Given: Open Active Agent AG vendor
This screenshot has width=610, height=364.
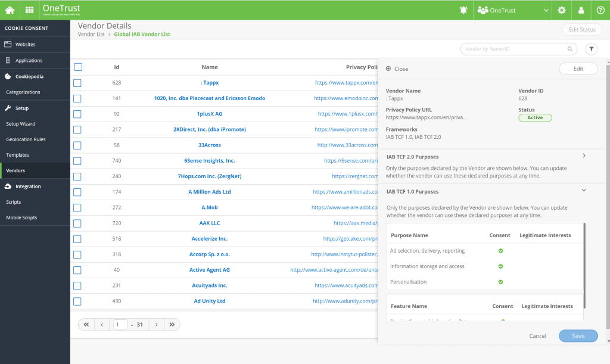Looking at the screenshot, I should (210, 270).
